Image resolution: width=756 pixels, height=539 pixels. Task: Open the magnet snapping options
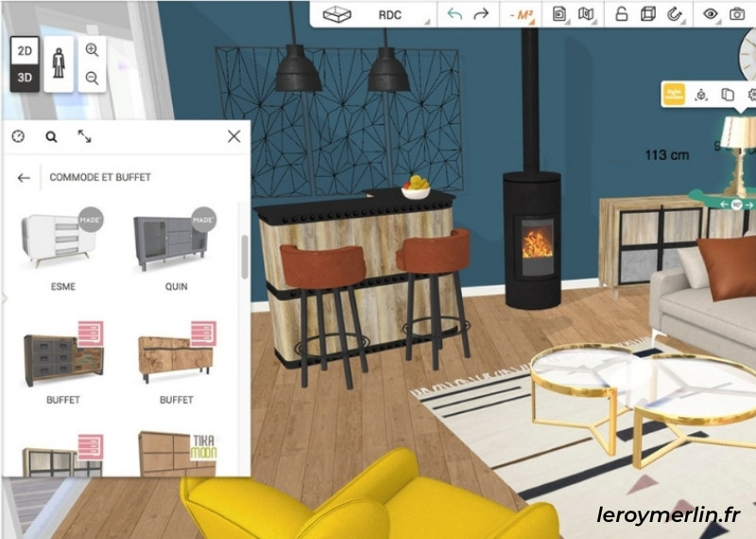pos(675,14)
